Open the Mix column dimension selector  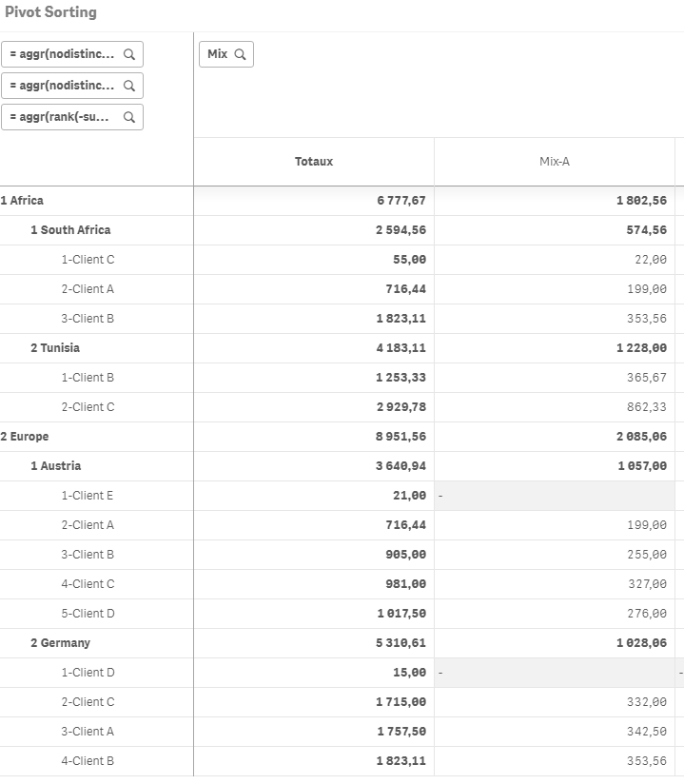pyautogui.click(x=218, y=54)
